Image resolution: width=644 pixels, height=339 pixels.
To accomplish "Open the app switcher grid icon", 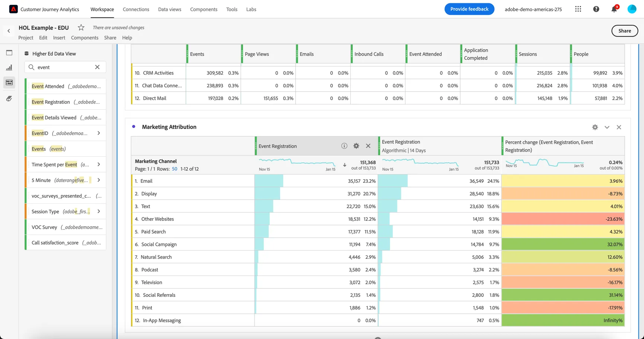I will (578, 9).
